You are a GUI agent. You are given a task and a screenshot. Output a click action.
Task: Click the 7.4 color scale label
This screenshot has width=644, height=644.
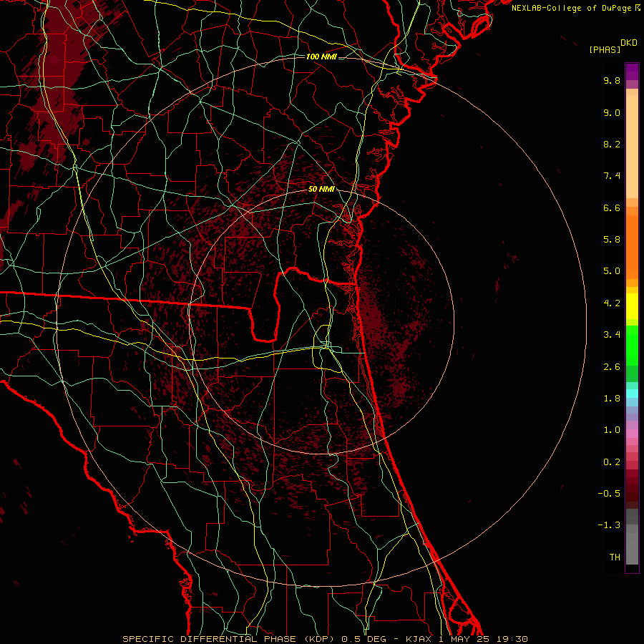point(612,176)
